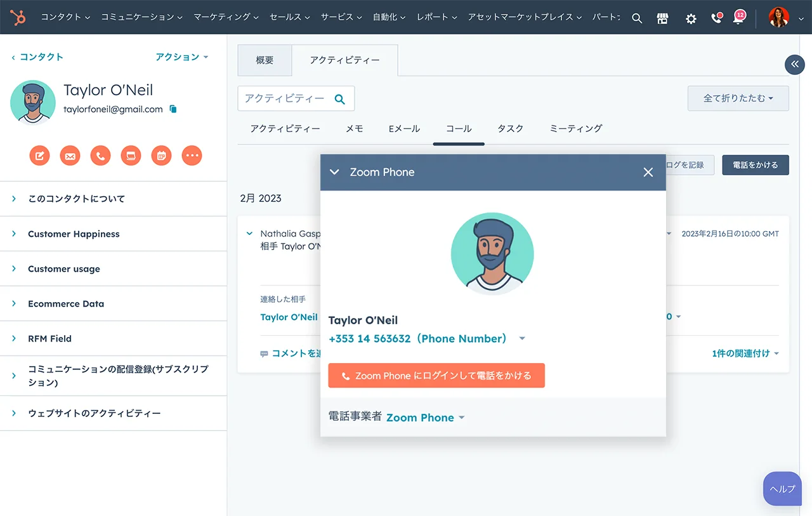Open the 1件の関連付け dropdown
The image size is (812, 516).
click(745, 354)
